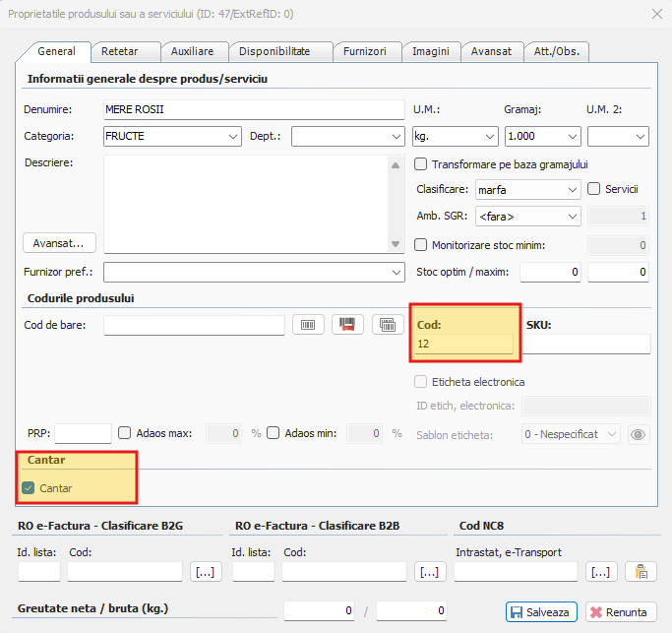
Task: Open the multiple barcodes list icon
Action: tap(388, 325)
